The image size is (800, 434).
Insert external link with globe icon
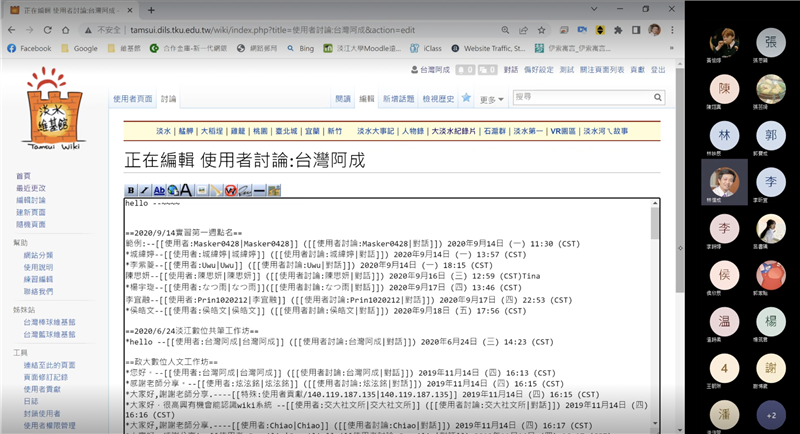click(x=172, y=190)
